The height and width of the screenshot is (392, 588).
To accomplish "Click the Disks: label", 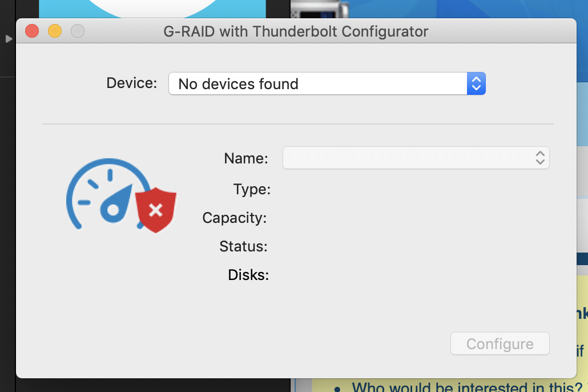I will (248, 275).
